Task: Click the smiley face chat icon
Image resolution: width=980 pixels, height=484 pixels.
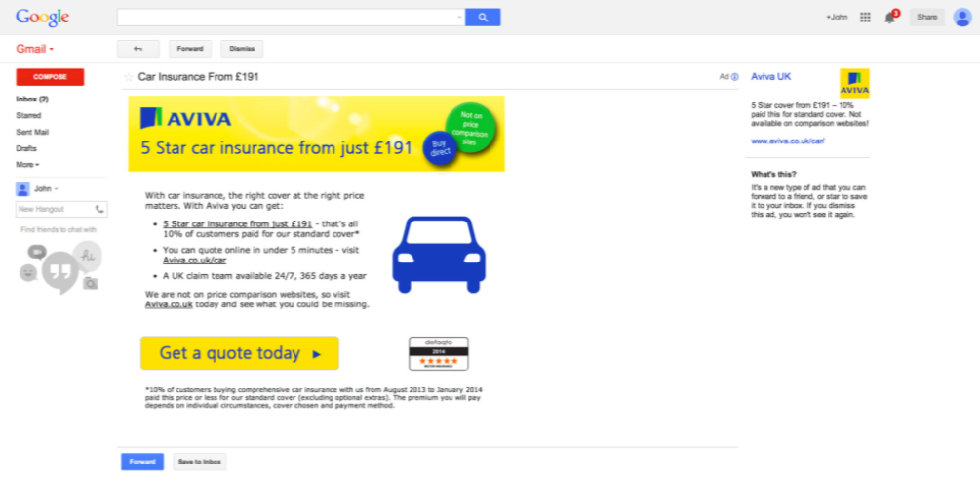Action: [x=28, y=272]
